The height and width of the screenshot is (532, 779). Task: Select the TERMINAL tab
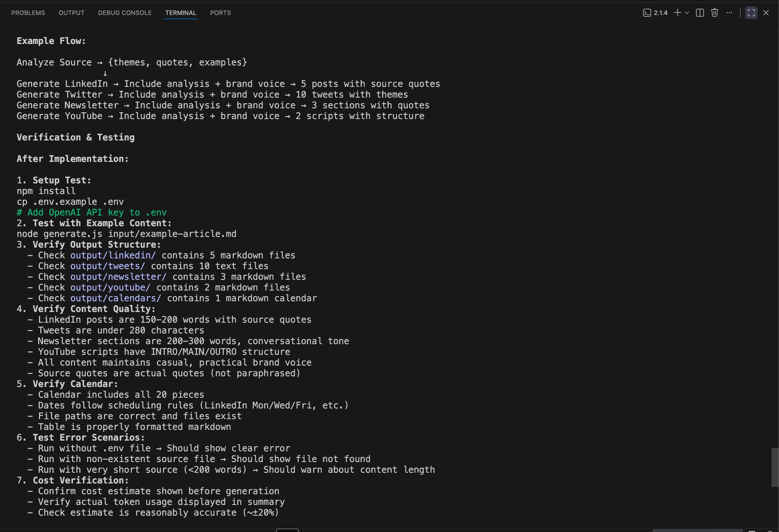pyautogui.click(x=181, y=13)
